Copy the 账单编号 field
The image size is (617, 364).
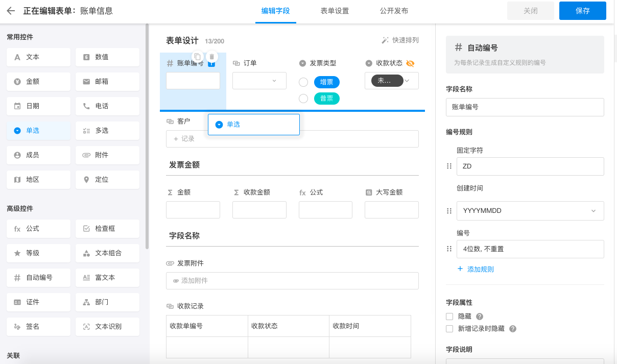[198, 57]
